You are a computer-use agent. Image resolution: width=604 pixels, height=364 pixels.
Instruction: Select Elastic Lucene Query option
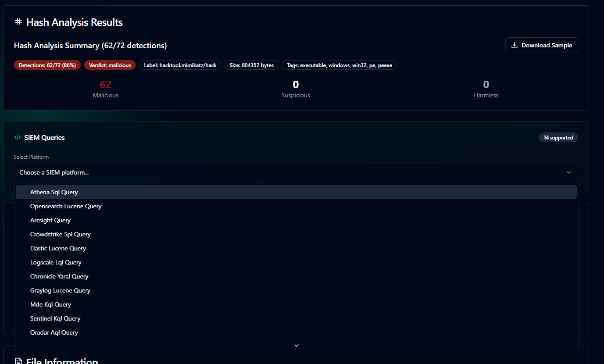point(297,248)
